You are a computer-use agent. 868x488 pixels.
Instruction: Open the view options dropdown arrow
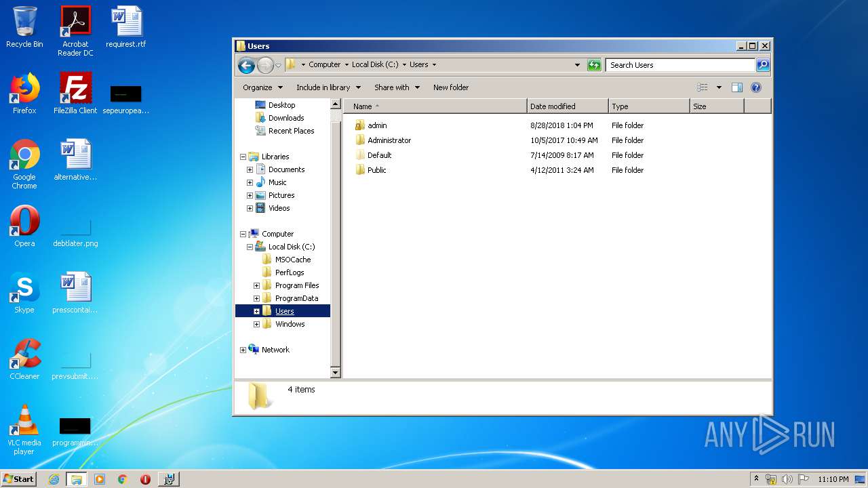click(719, 87)
